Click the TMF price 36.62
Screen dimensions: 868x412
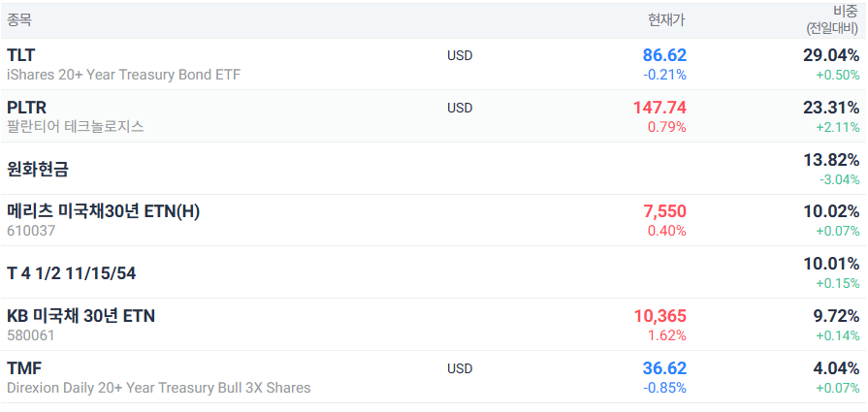point(664,368)
